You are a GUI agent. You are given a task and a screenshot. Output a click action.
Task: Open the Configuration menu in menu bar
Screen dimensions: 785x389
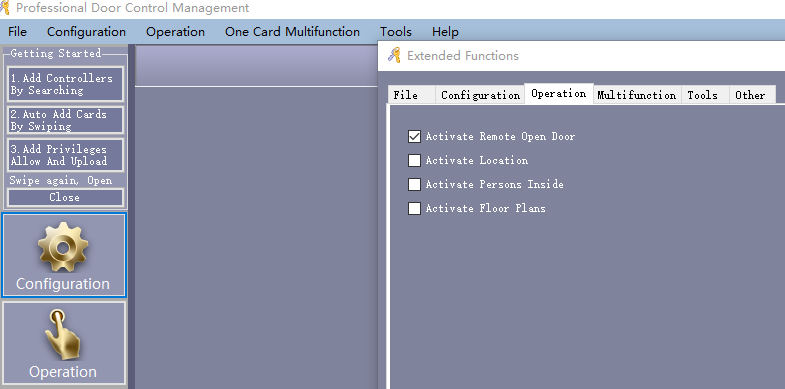(86, 32)
